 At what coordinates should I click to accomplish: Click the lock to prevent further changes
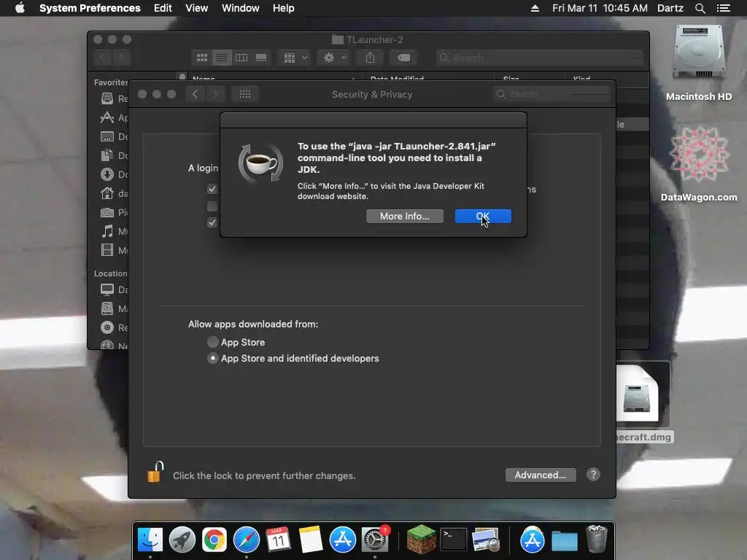pyautogui.click(x=155, y=472)
